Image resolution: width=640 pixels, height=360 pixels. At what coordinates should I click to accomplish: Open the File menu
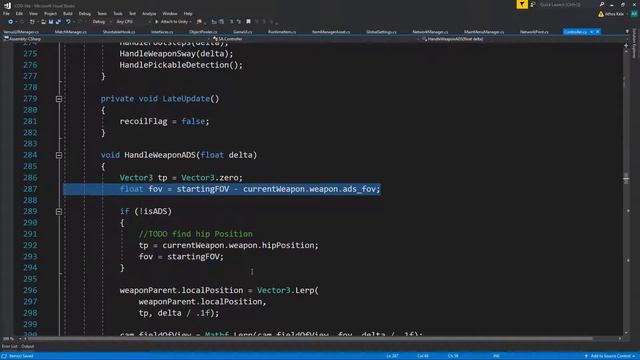[x=7, y=13]
